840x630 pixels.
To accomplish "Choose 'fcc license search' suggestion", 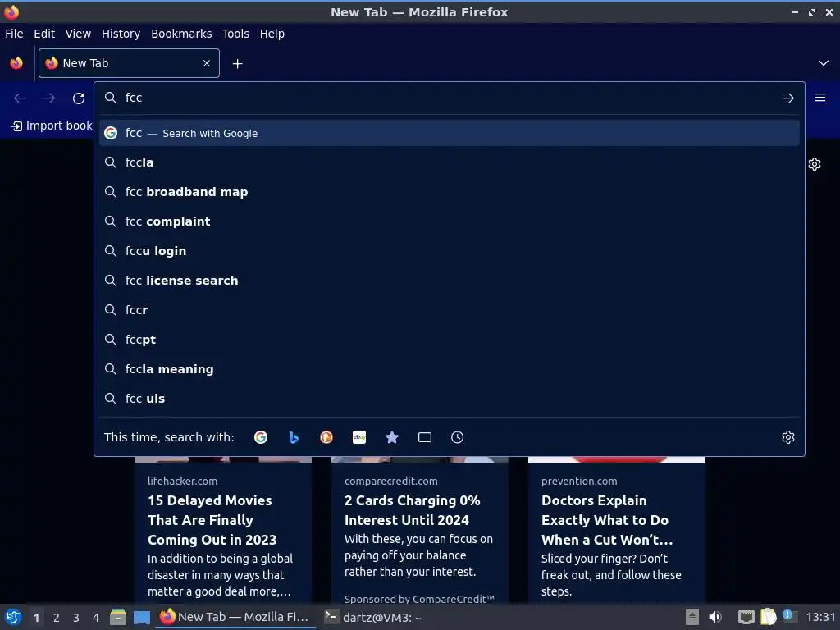I will click(x=449, y=281).
